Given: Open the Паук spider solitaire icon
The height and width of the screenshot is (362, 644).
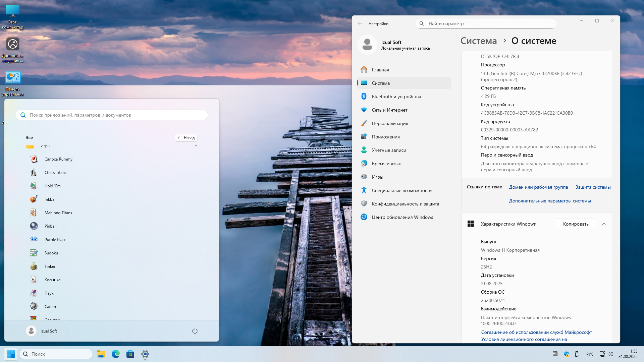Looking at the screenshot, I should [x=34, y=293].
